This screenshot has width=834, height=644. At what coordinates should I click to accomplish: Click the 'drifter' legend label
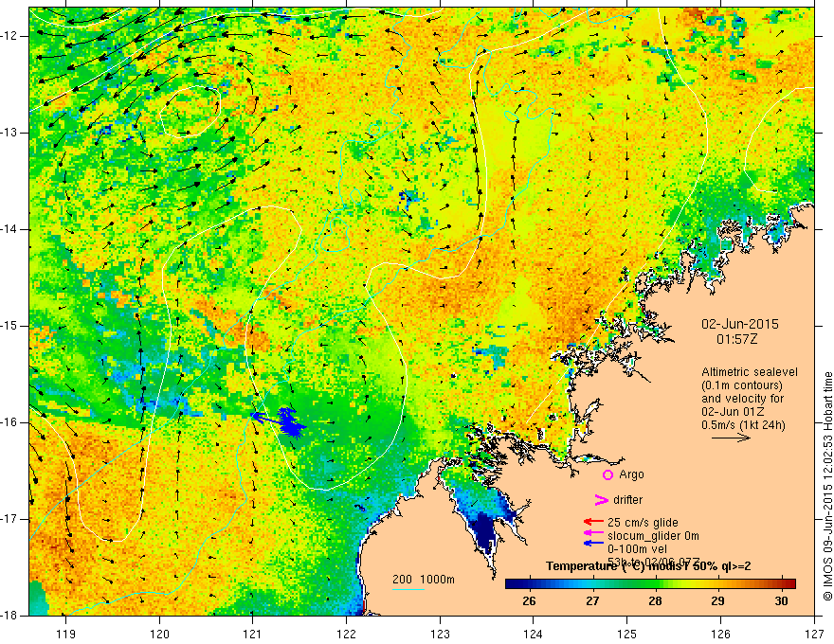pyautogui.click(x=628, y=500)
